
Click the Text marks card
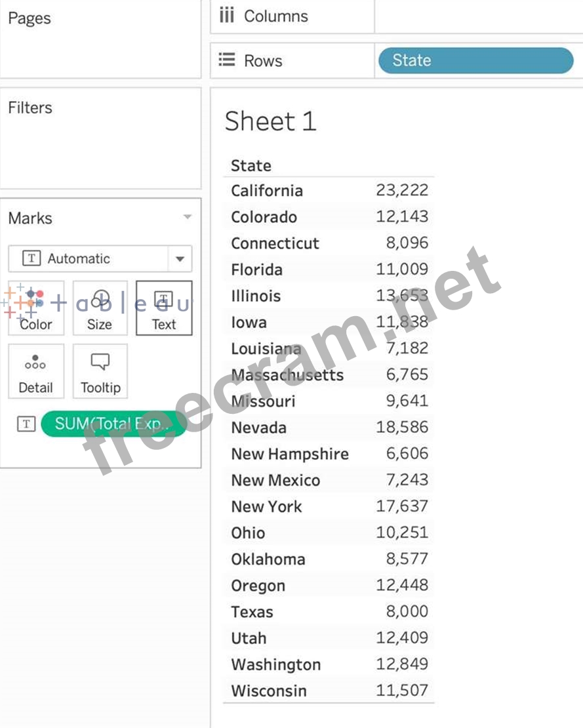pos(164,308)
